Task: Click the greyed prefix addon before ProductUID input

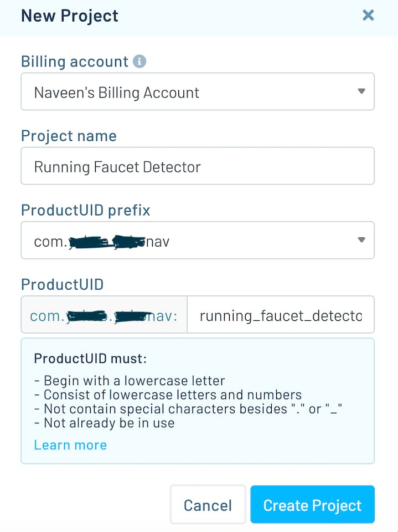Action: (104, 315)
